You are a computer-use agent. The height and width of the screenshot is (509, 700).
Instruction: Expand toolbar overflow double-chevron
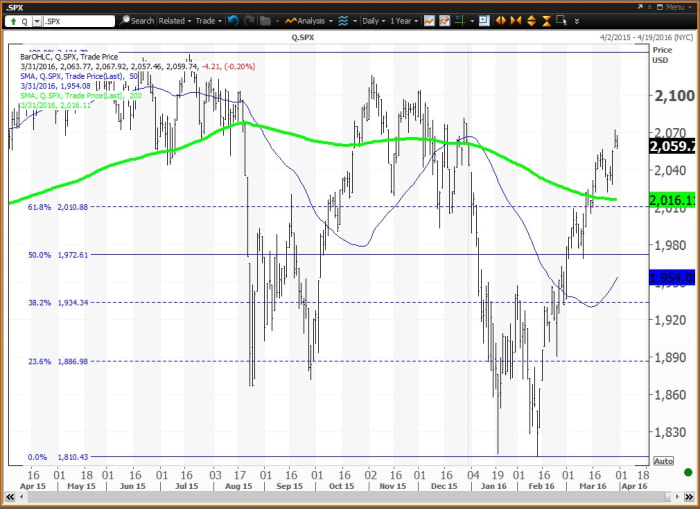[x=576, y=21]
